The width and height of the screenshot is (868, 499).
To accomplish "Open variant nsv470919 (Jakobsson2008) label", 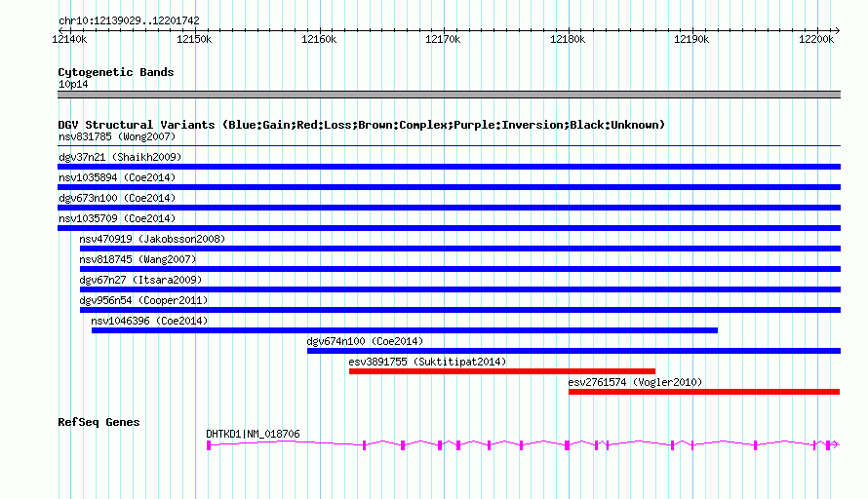I will tap(152, 239).
